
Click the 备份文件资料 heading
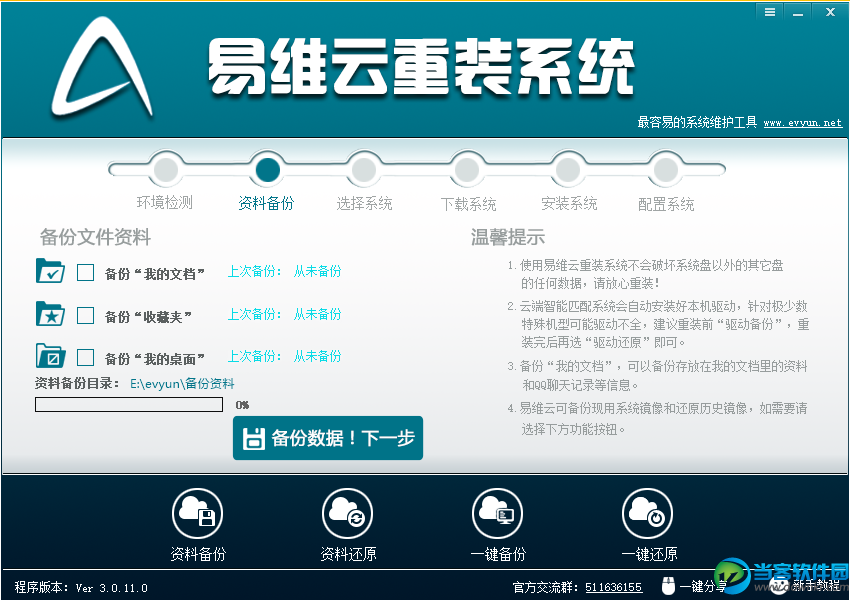click(x=95, y=237)
